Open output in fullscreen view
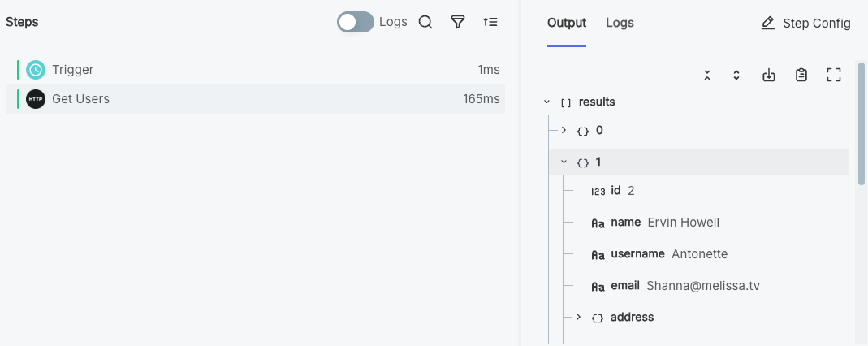The image size is (868, 346). pyautogui.click(x=834, y=76)
